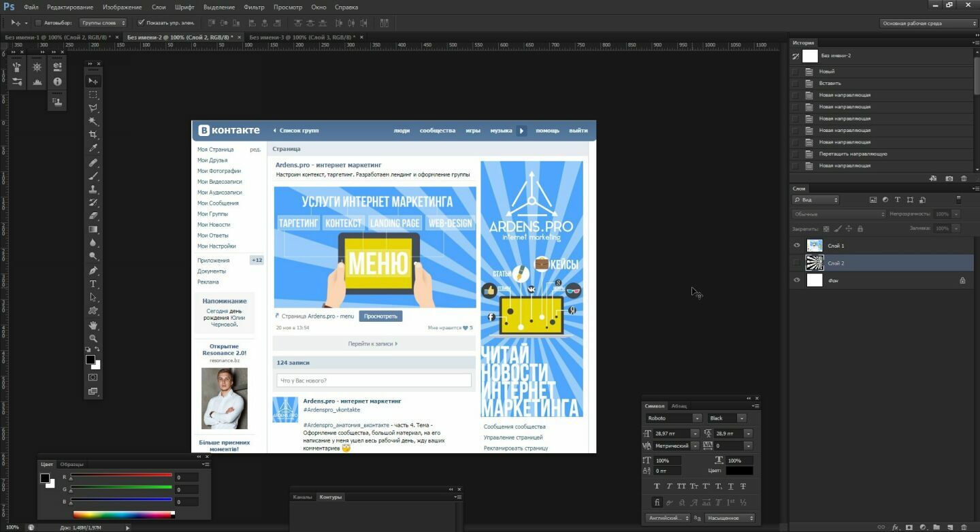This screenshot has width=980, height=532.
Task: Hide layer Слой 1 via eye icon
Action: 796,246
